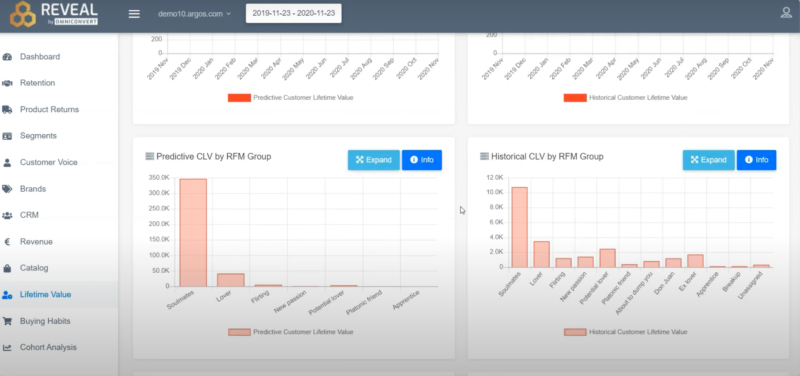
Task: Expand the Predictive CLV by RFM chart
Action: tap(373, 160)
